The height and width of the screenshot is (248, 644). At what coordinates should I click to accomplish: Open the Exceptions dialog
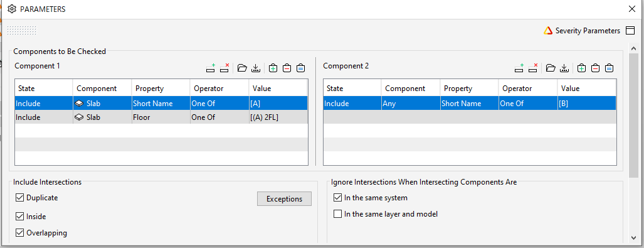click(x=284, y=198)
